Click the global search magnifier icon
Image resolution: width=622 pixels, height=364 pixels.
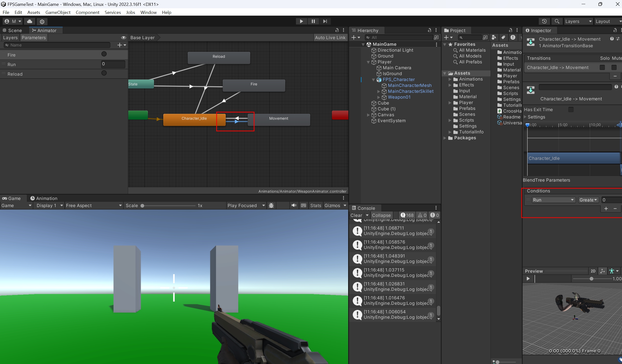[x=557, y=21]
